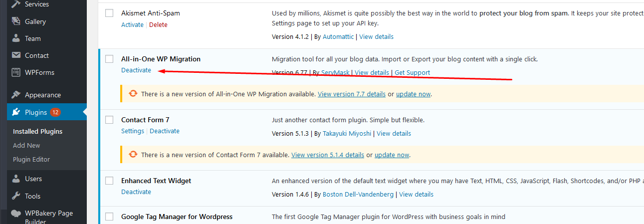Go to Installed Plugins submenu item
Image resolution: width=644 pixels, height=224 pixels.
(x=37, y=131)
